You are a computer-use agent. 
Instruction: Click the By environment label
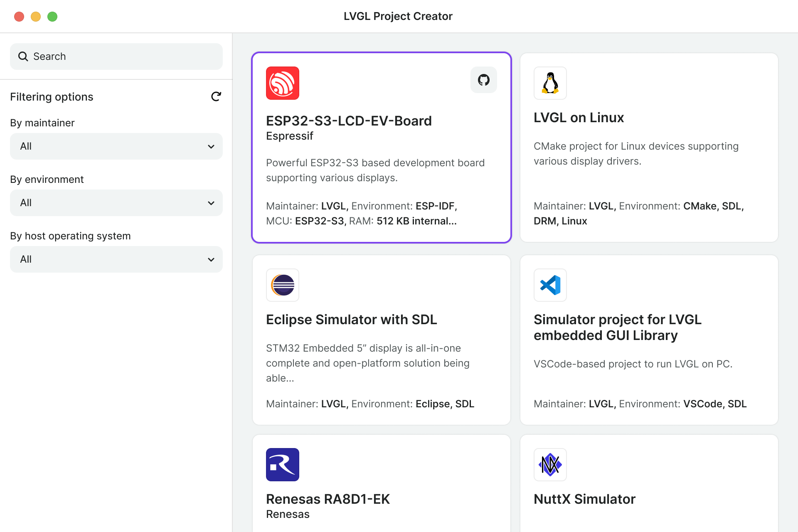[x=47, y=180]
